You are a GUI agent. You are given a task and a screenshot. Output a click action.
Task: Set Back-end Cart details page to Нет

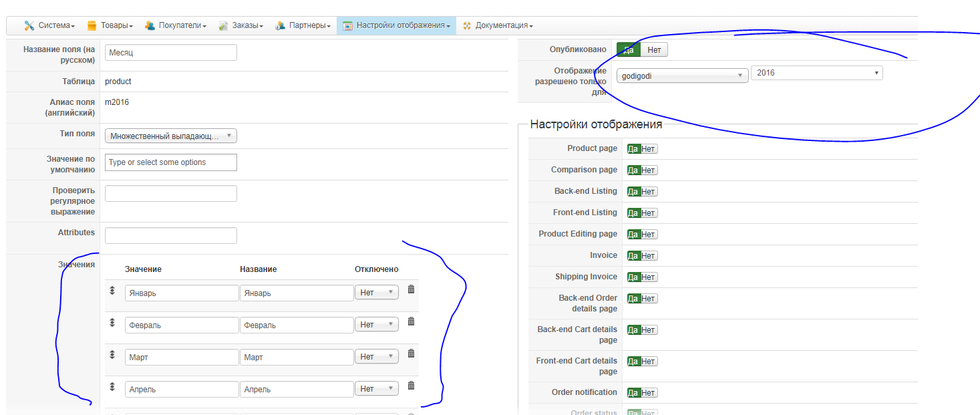click(649, 330)
